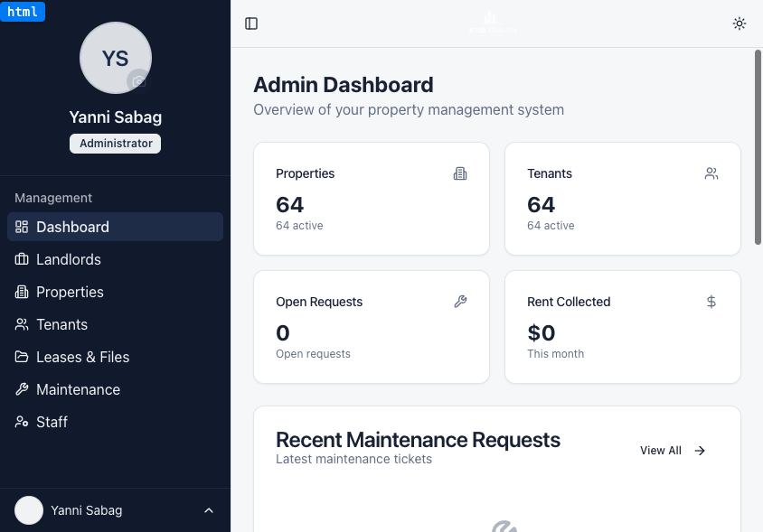The width and height of the screenshot is (763, 532).
Task: Click View All maintenance requests
Action: pos(673,451)
